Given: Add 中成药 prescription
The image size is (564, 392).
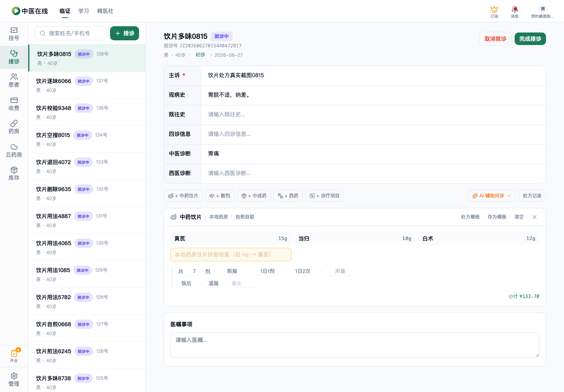Looking at the screenshot, I should (x=254, y=196).
